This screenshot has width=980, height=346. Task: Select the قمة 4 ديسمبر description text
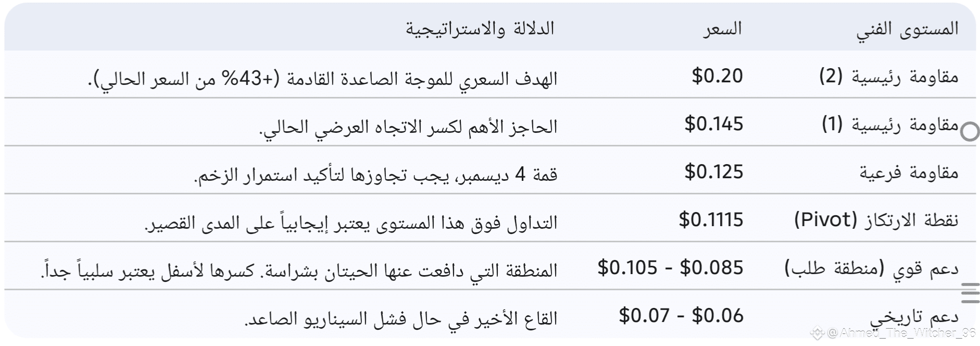point(375,175)
